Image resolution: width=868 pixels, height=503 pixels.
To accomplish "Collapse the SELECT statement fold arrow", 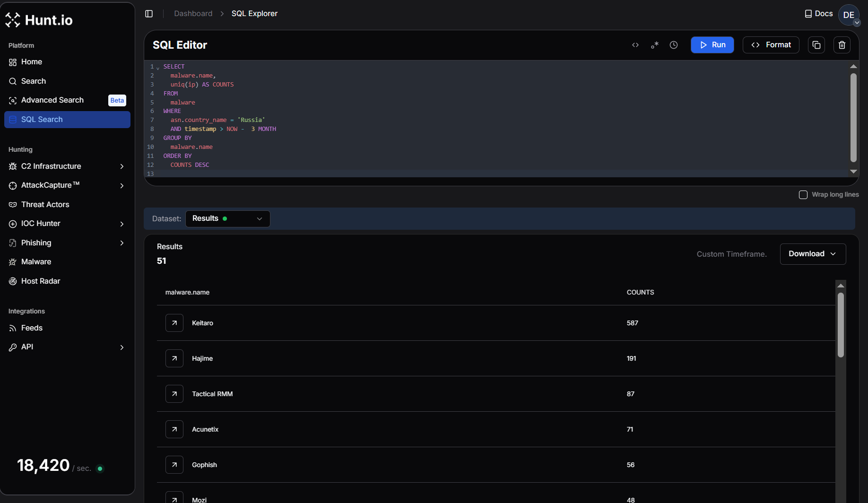I will 158,68.
